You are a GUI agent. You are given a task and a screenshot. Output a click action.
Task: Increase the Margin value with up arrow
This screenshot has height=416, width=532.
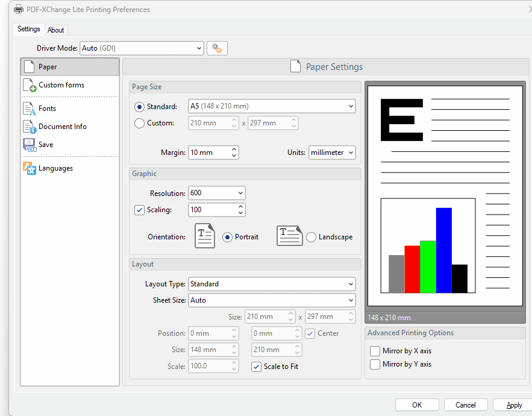click(234, 150)
